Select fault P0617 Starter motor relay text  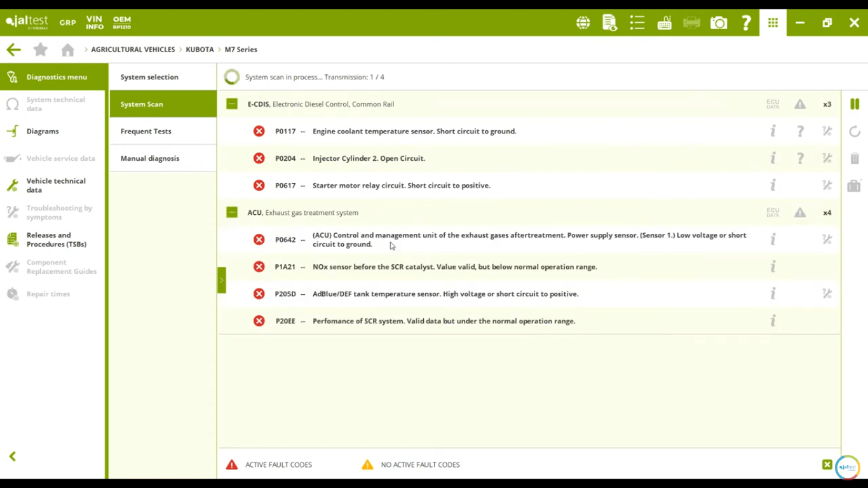pos(402,186)
